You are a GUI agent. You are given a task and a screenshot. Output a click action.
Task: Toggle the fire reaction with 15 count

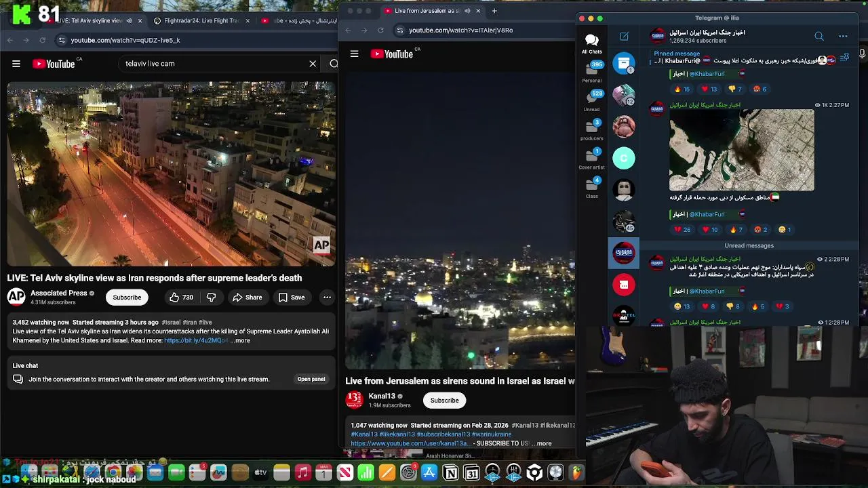tap(682, 89)
